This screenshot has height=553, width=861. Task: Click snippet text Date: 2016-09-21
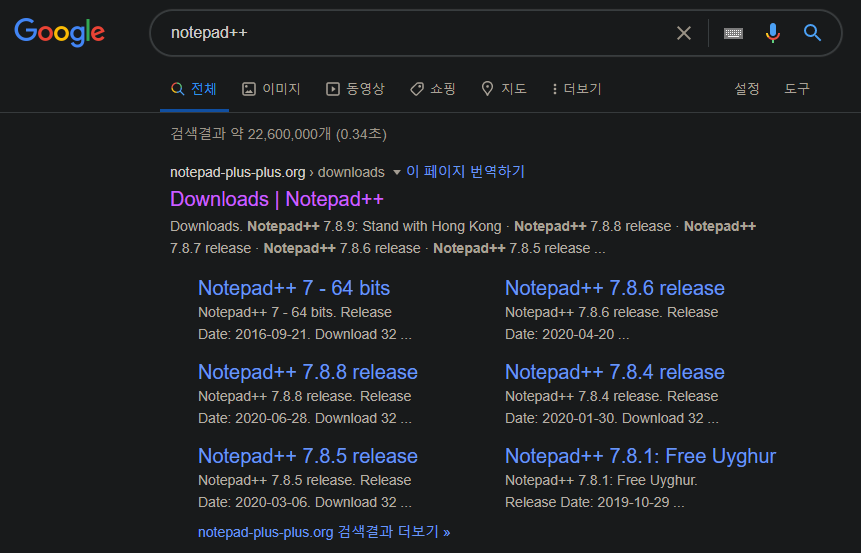click(254, 334)
